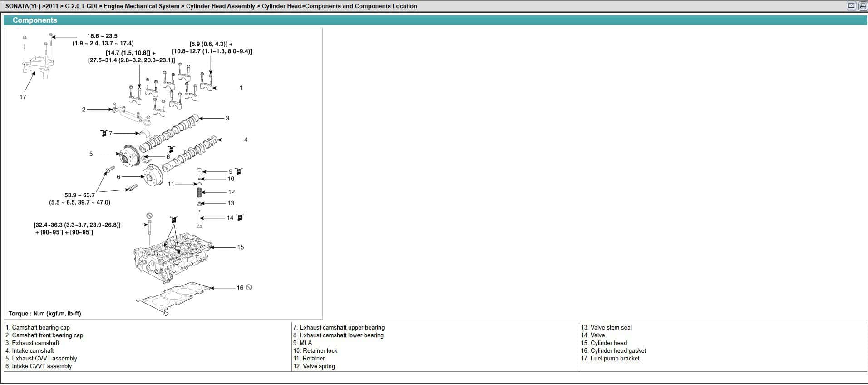
Task: Click the "Torque : N.m (kgf.m, lb-ft)" note
Action: [45, 314]
